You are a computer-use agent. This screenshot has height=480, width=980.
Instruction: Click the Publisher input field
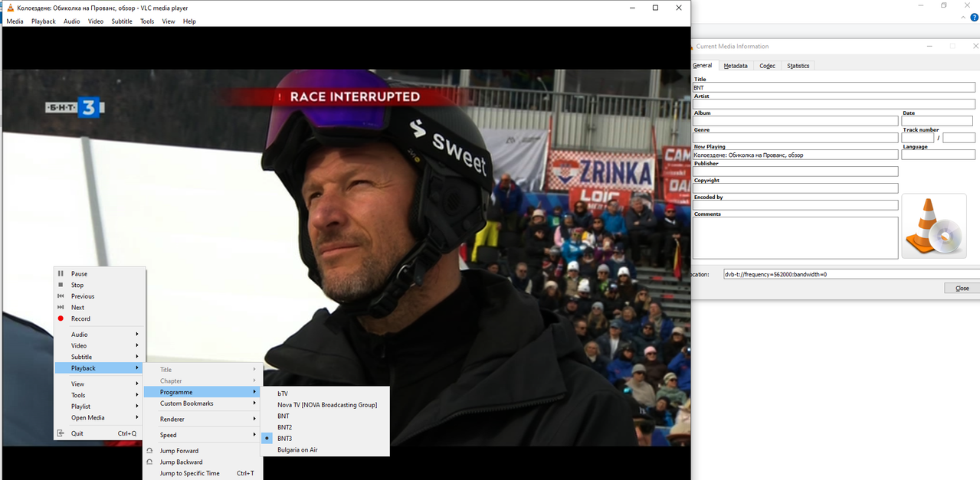click(795, 171)
